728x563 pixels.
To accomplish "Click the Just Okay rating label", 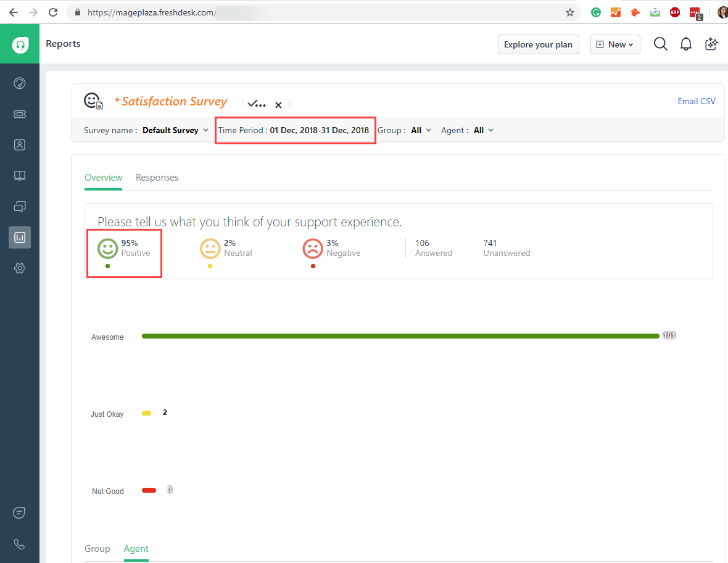I will [107, 414].
